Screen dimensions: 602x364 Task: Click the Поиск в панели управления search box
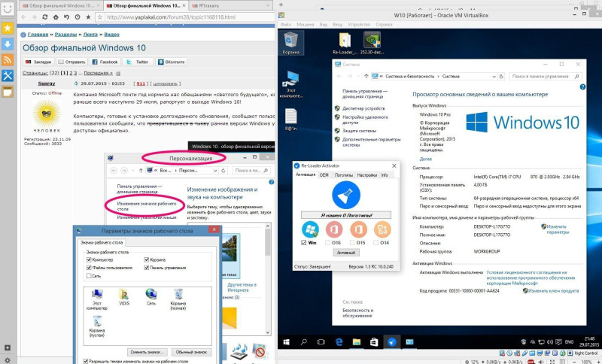545,76
